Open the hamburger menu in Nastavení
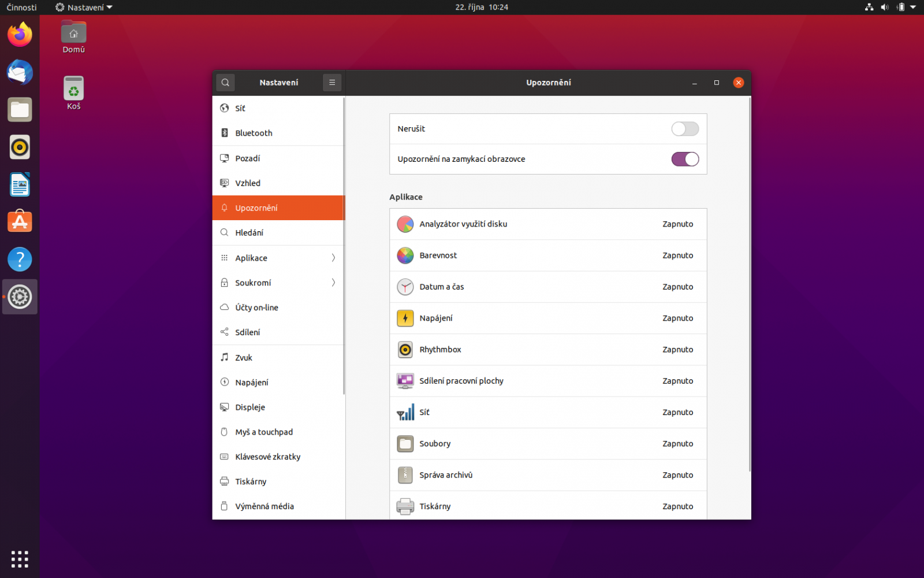This screenshot has width=924, height=578. (x=332, y=82)
